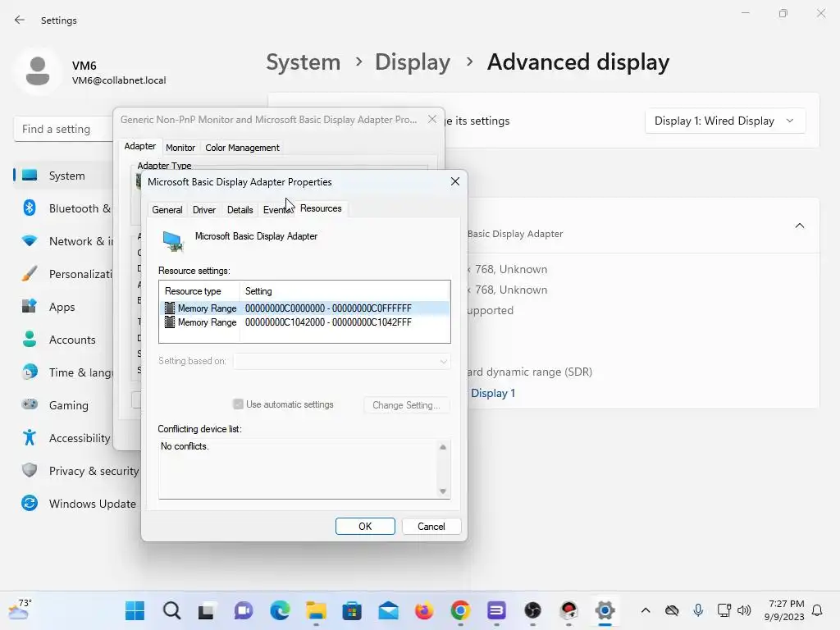Image resolution: width=840 pixels, height=630 pixels.
Task: Open Bluetooth & devices settings icon
Action: tap(30, 208)
